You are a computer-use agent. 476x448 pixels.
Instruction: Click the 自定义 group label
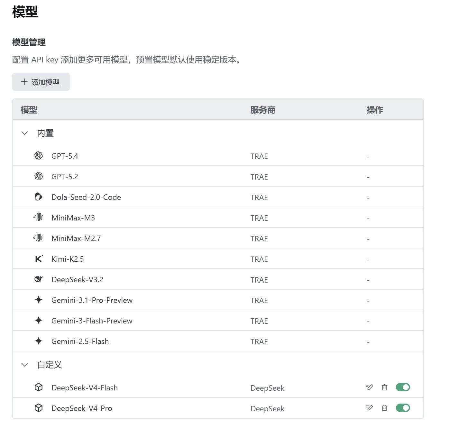pyautogui.click(x=50, y=365)
